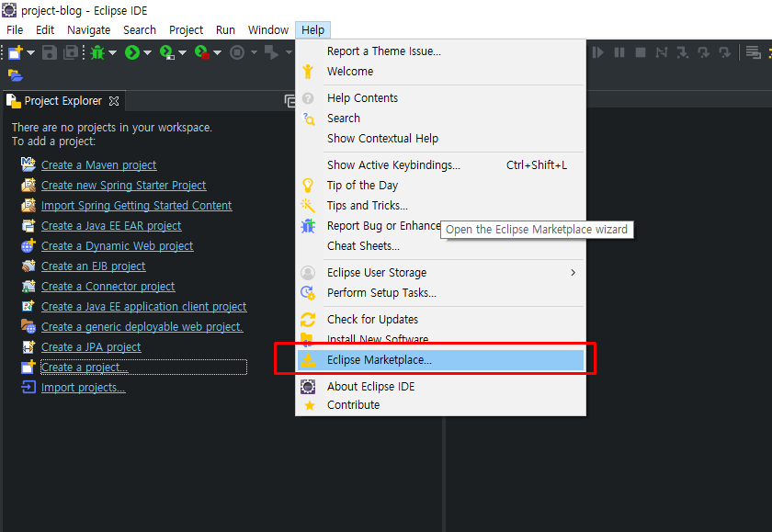The width and height of the screenshot is (772, 532).
Task: Open the Project menu
Action: click(x=186, y=30)
